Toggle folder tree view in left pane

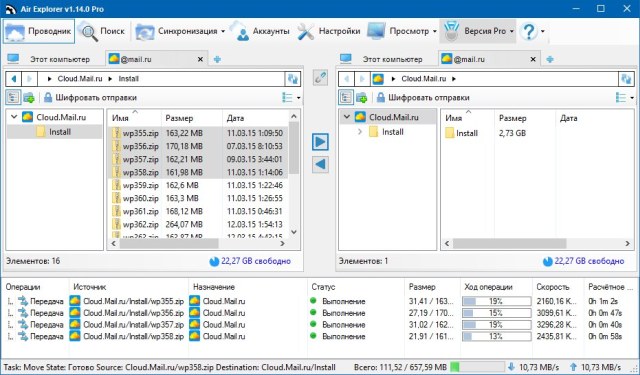13,98
